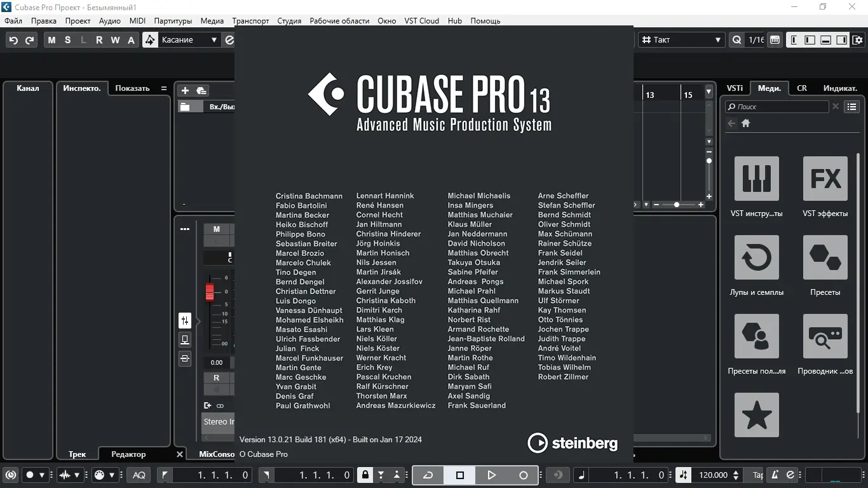The height and width of the screenshot is (488, 868).
Task: Show the fader section icon in the editor strip
Action: pyautogui.click(x=185, y=320)
